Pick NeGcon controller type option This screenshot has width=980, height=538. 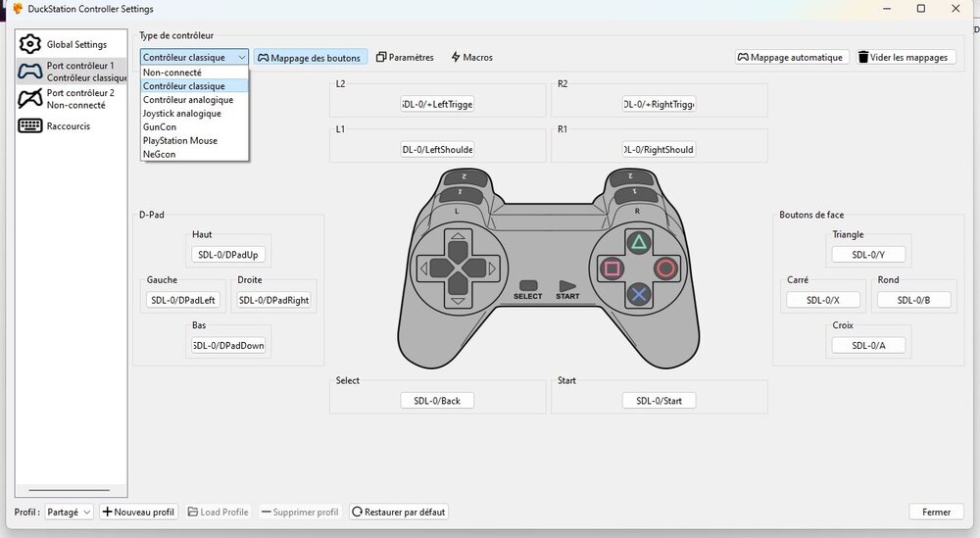click(x=160, y=154)
